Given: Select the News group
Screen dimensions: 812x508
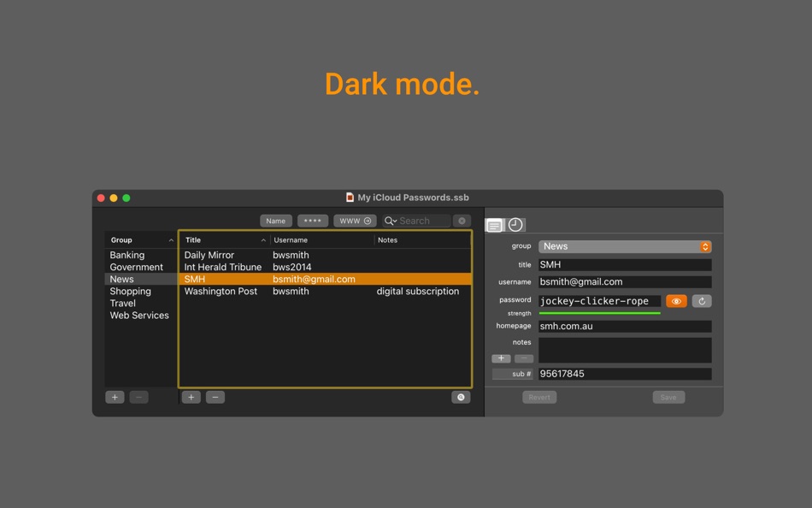Looking at the screenshot, I should 141,280.
